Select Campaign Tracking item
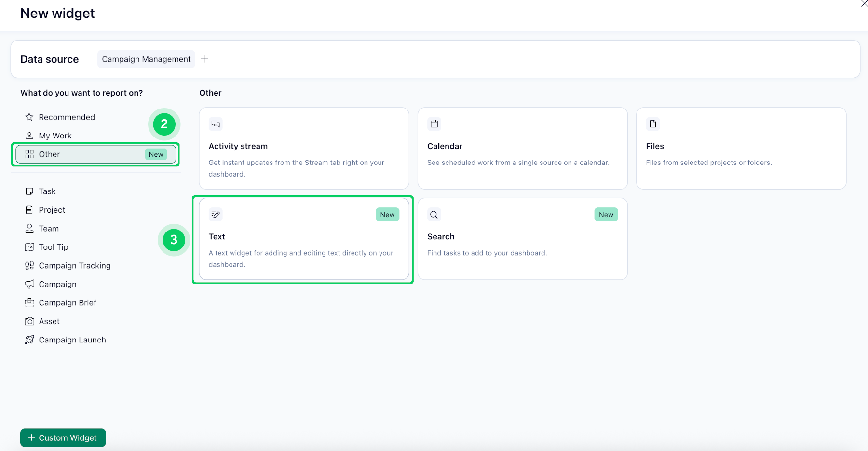Screen dimensions: 868x451 pyautogui.click(x=74, y=266)
